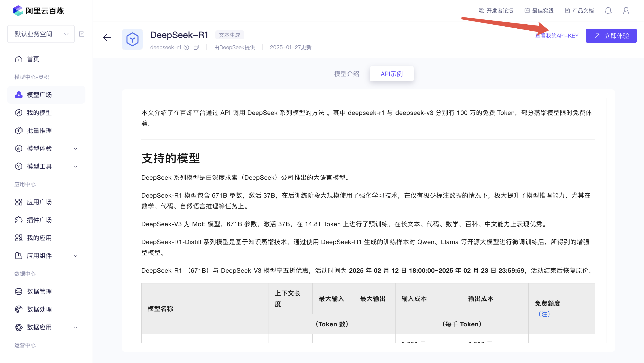Expand the 应用组件 submenu chevron
The image size is (644, 363).
click(76, 255)
